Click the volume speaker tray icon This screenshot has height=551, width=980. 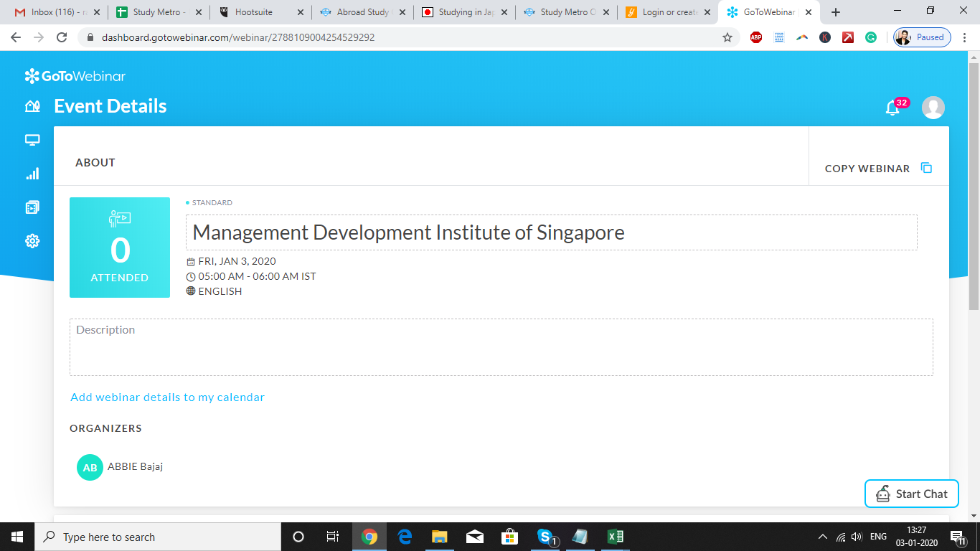[x=856, y=537]
